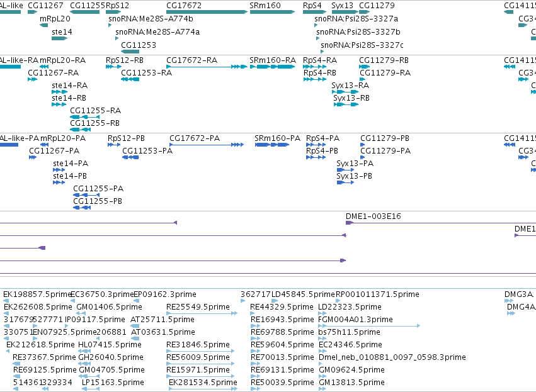
Task: Select transcript CG11255-RA
Action: tap(95, 111)
